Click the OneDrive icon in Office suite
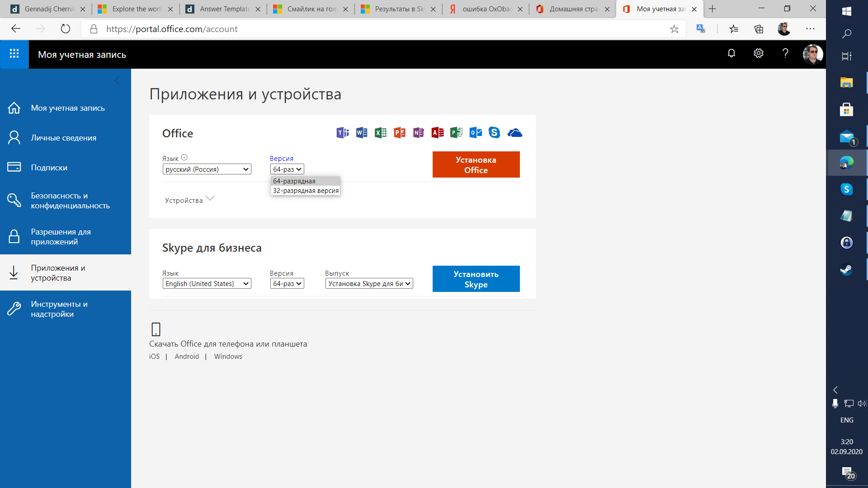868x488 pixels. [514, 133]
